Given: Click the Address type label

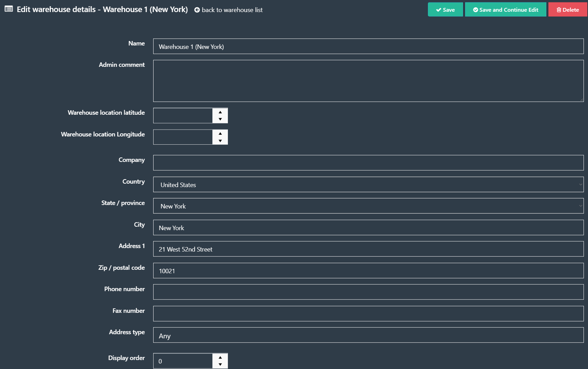Looking at the screenshot, I should (127, 332).
